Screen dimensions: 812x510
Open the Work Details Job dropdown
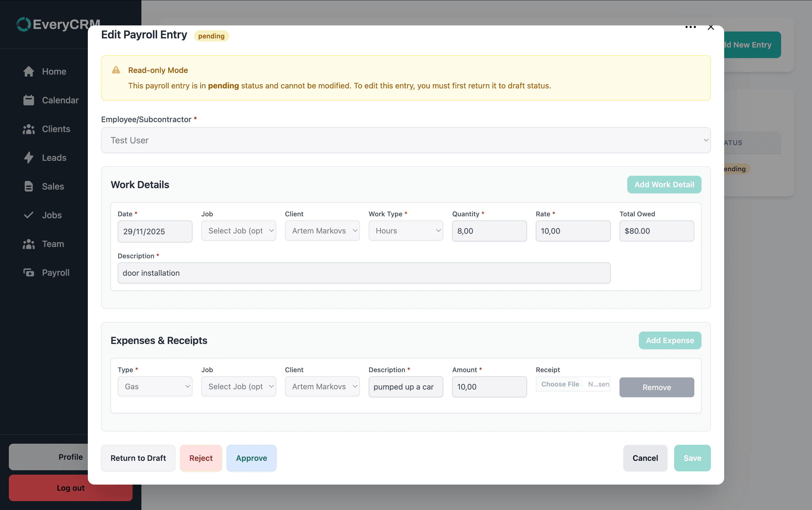pos(238,231)
